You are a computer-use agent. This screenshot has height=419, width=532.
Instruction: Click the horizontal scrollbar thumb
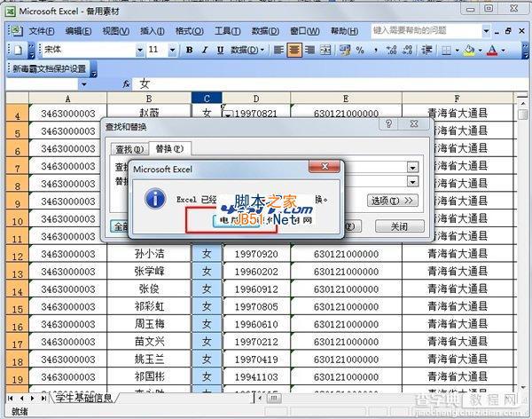click(274, 398)
